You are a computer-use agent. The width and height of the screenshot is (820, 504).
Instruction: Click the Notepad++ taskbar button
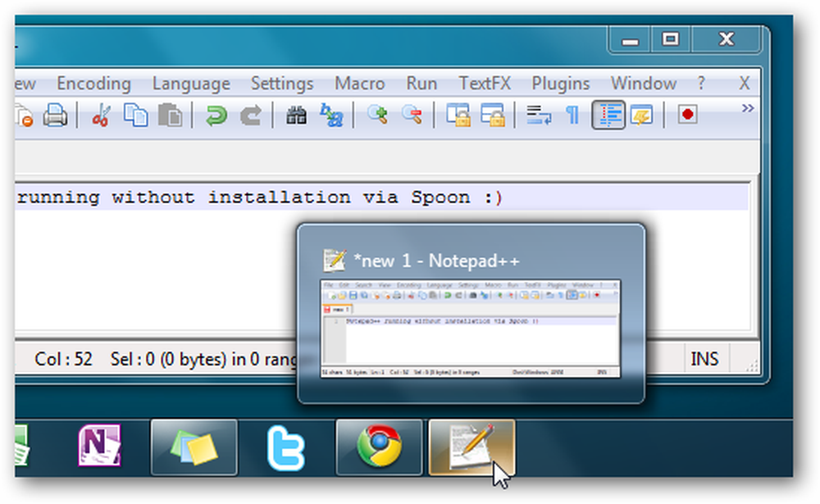(x=471, y=447)
